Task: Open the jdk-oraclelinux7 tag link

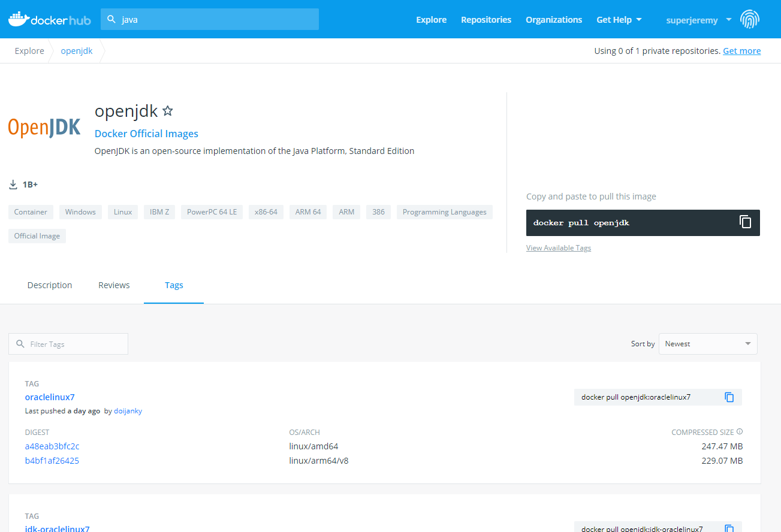Action: click(x=58, y=528)
